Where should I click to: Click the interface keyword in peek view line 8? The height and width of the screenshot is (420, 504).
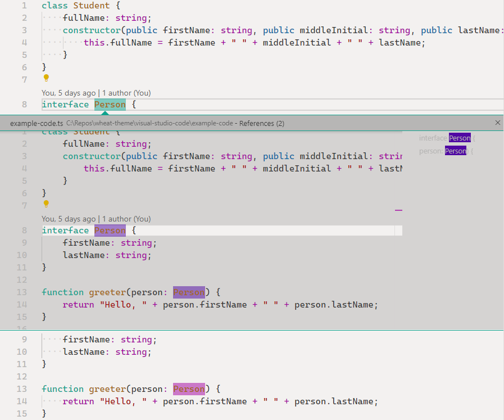click(65, 231)
